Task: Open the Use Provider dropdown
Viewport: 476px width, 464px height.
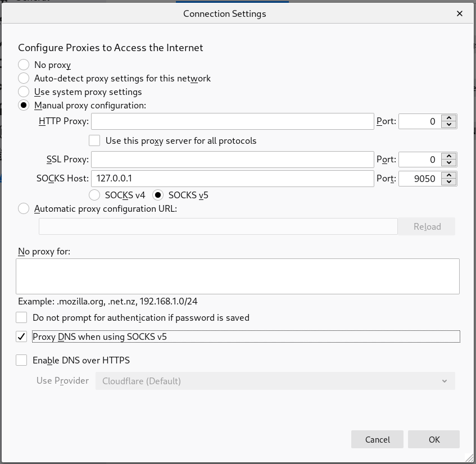Action: tap(275, 381)
